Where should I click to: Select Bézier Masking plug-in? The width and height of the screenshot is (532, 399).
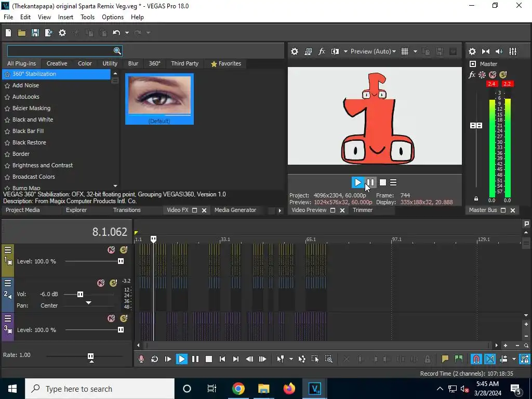click(x=31, y=108)
